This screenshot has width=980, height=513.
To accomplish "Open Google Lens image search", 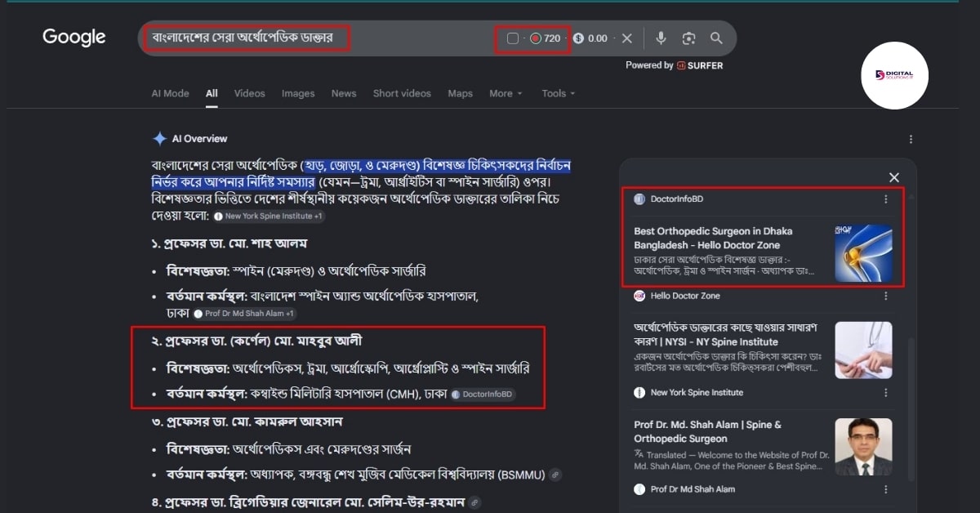I will [x=689, y=38].
